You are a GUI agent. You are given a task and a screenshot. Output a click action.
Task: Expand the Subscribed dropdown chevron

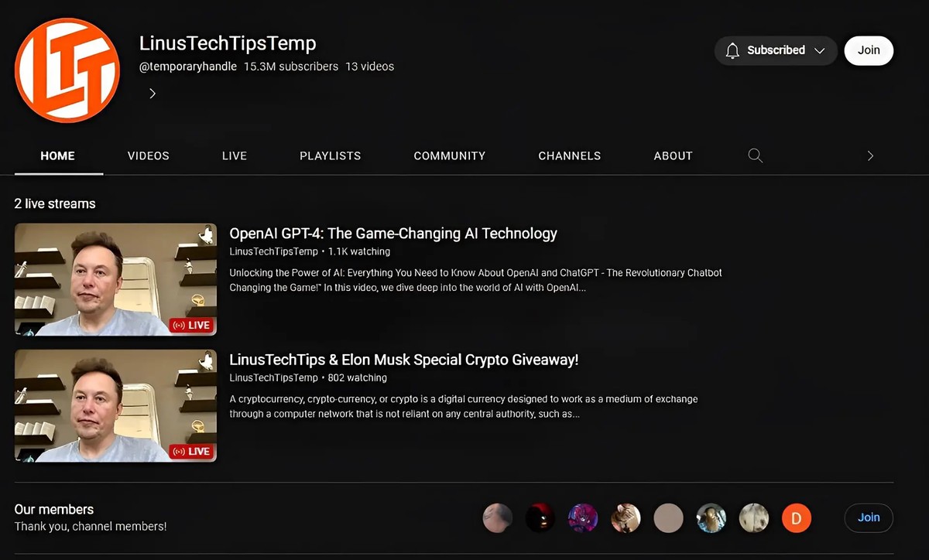(x=820, y=50)
